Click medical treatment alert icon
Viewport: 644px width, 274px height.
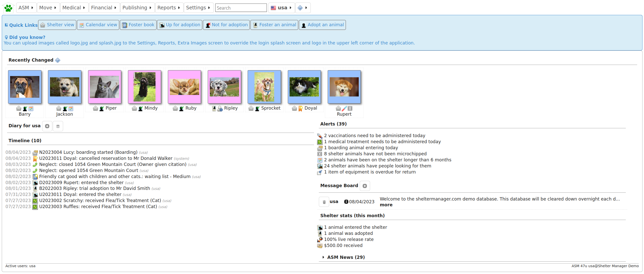[x=320, y=142]
